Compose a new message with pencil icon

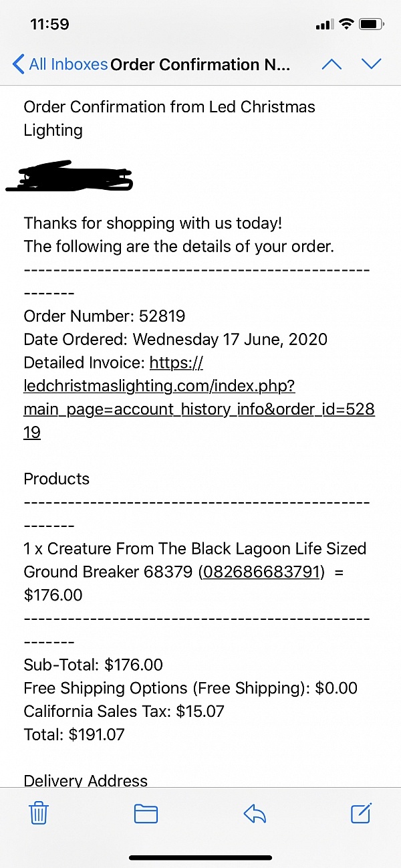361,812
